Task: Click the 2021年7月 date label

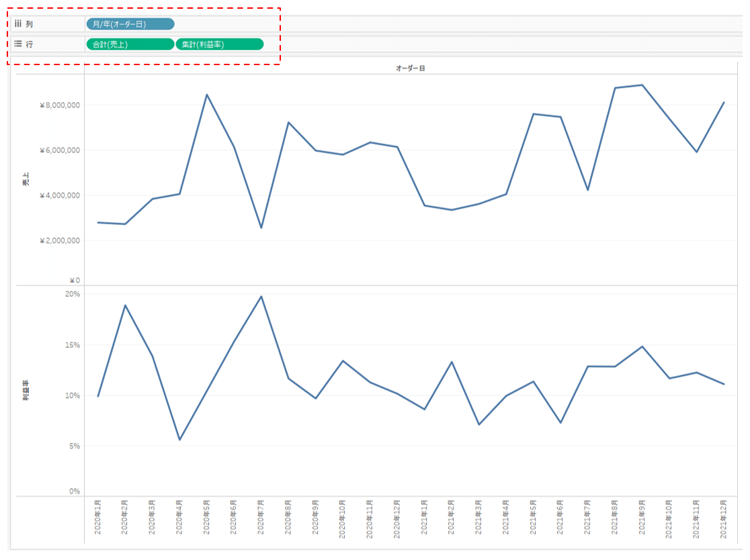Action: click(x=588, y=517)
